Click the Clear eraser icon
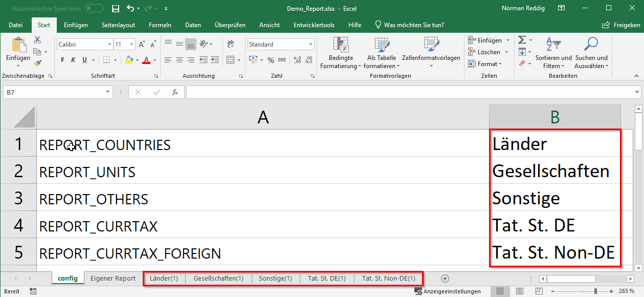Screen dimensions: 644x297 522,63
